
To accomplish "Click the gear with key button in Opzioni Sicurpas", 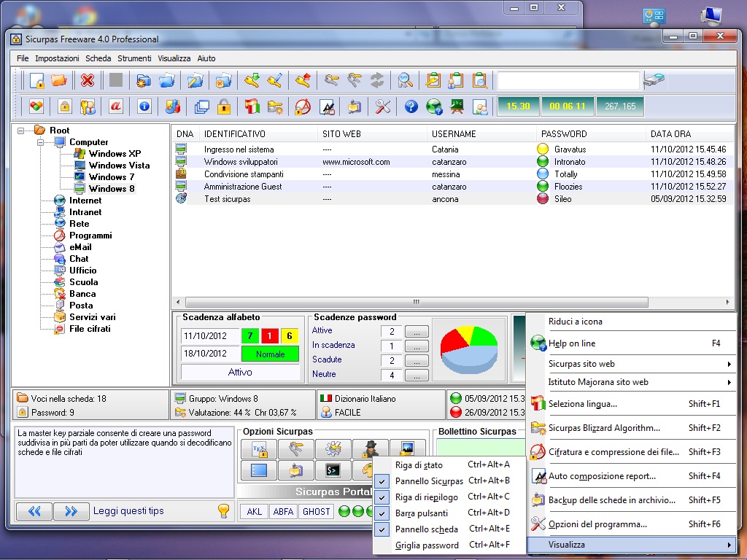I will (x=333, y=448).
